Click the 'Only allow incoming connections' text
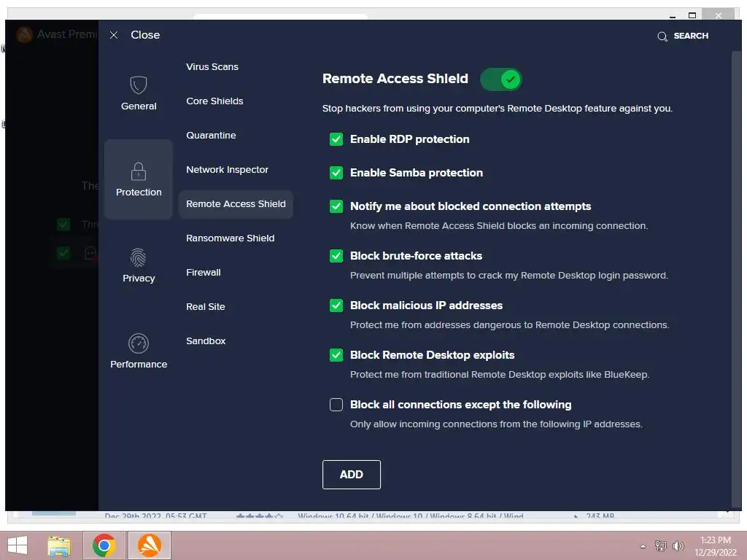 point(496,424)
